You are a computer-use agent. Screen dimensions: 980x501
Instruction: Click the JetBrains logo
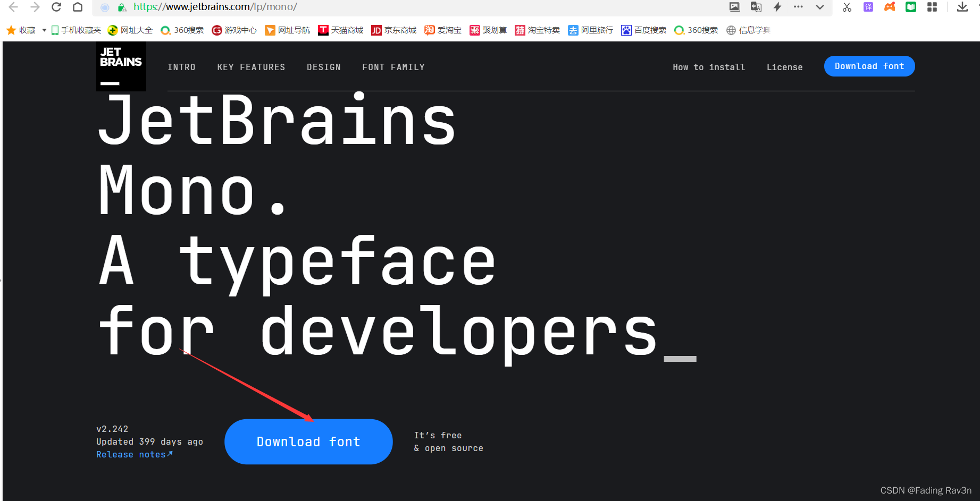121,66
